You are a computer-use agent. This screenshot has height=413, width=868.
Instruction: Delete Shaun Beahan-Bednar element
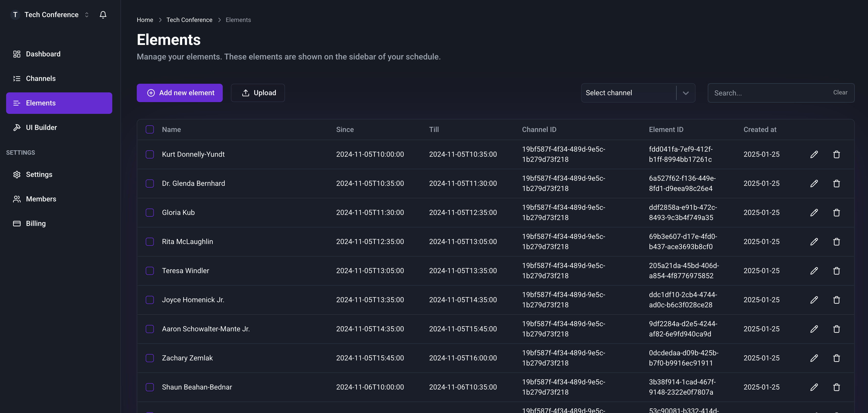tap(836, 387)
